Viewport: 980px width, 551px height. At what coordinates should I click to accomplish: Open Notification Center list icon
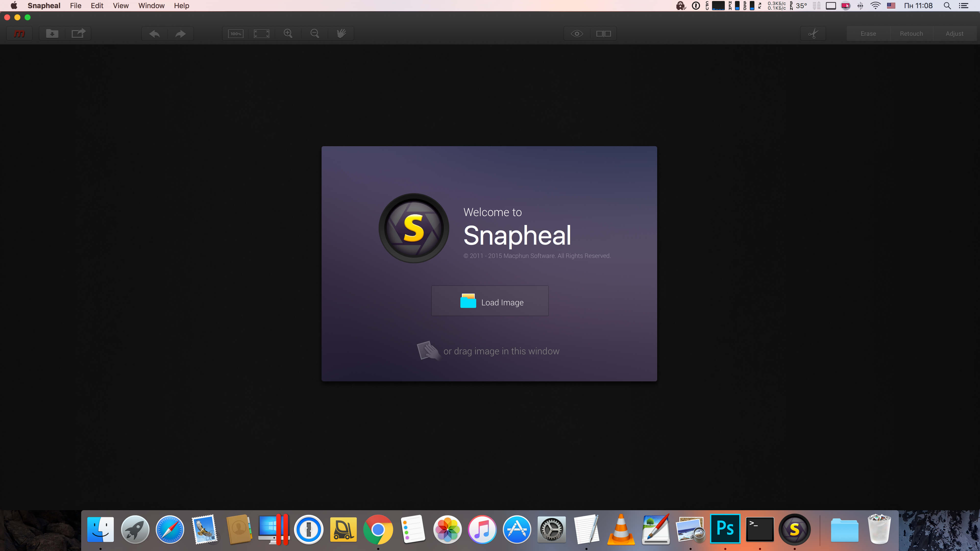pyautogui.click(x=964, y=6)
